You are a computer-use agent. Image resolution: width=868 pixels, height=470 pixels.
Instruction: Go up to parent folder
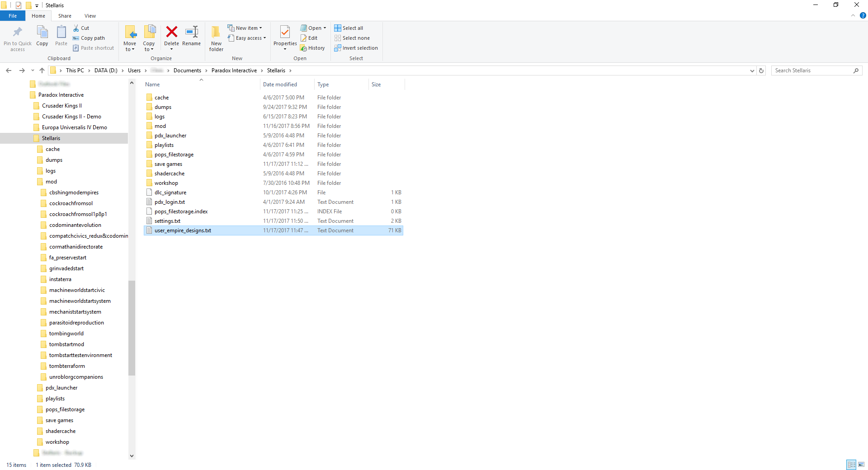point(42,70)
